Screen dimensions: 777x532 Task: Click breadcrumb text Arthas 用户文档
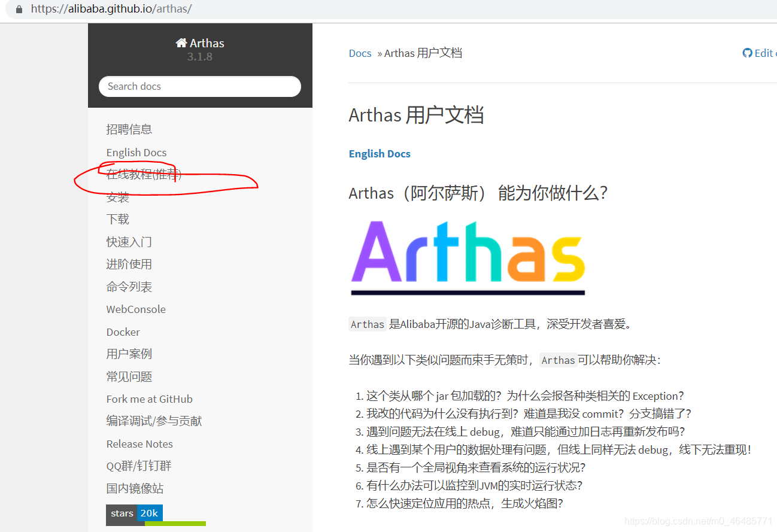pyautogui.click(x=423, y=53)
